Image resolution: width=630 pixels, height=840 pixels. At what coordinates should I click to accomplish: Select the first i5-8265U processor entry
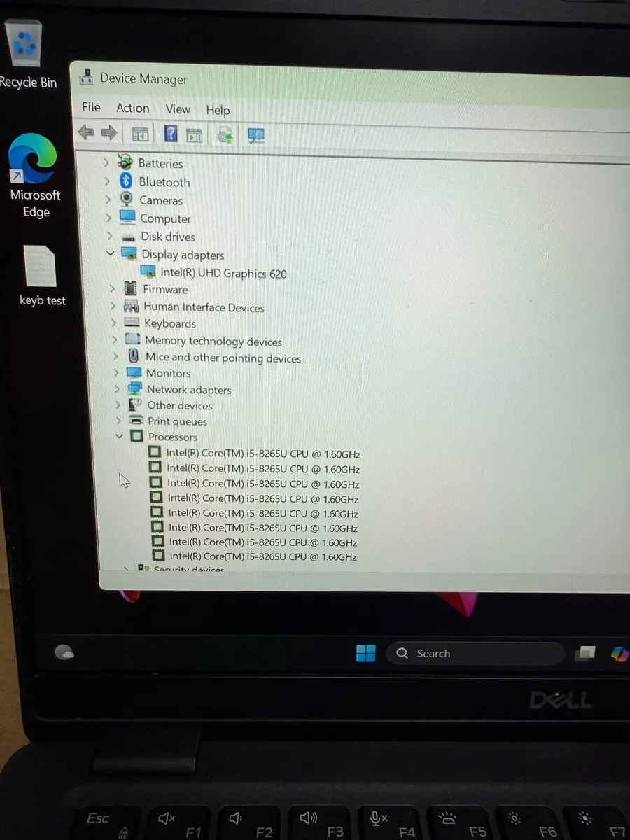[255, 453]
